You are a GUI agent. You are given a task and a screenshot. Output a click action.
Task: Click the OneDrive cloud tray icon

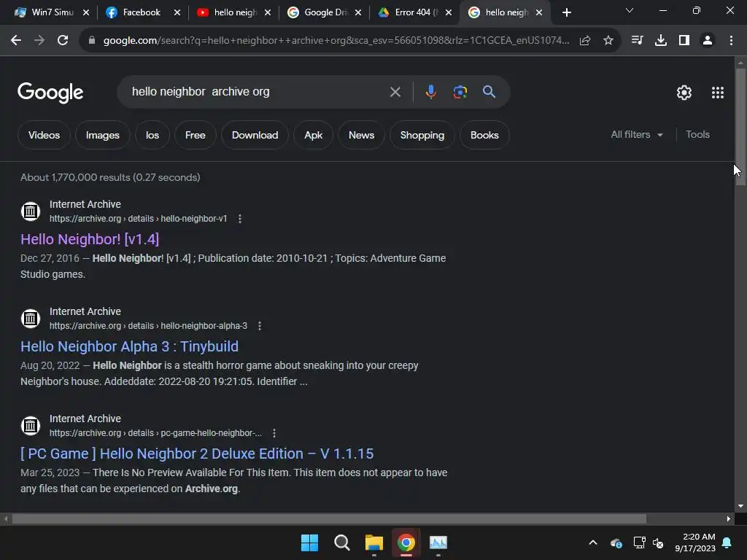click(x=616, y=542)
